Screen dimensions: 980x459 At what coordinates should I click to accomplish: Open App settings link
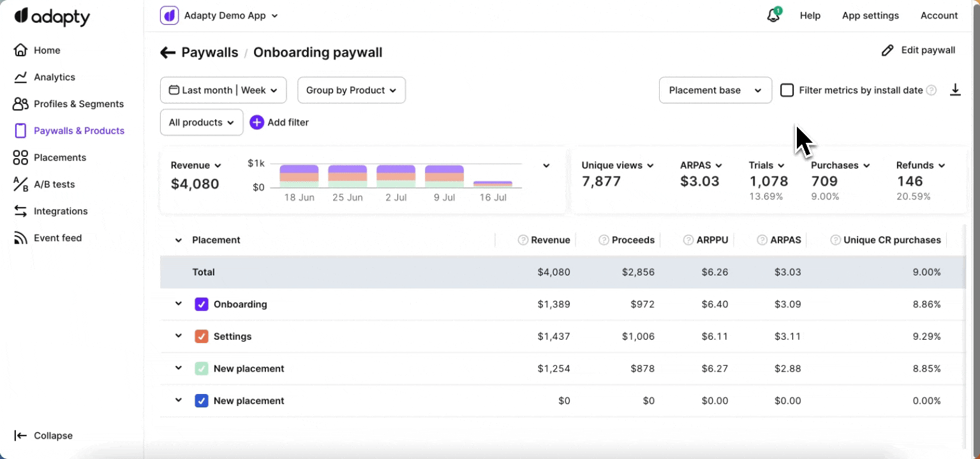(870, 16)
